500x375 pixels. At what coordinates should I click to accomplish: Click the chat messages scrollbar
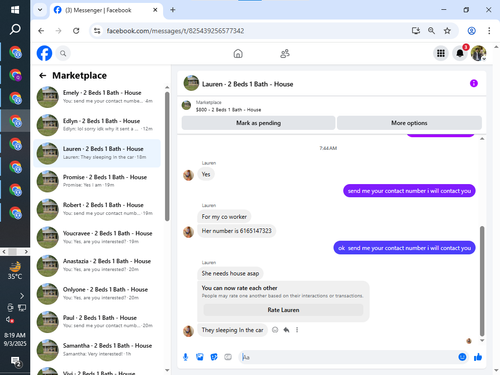482,281
